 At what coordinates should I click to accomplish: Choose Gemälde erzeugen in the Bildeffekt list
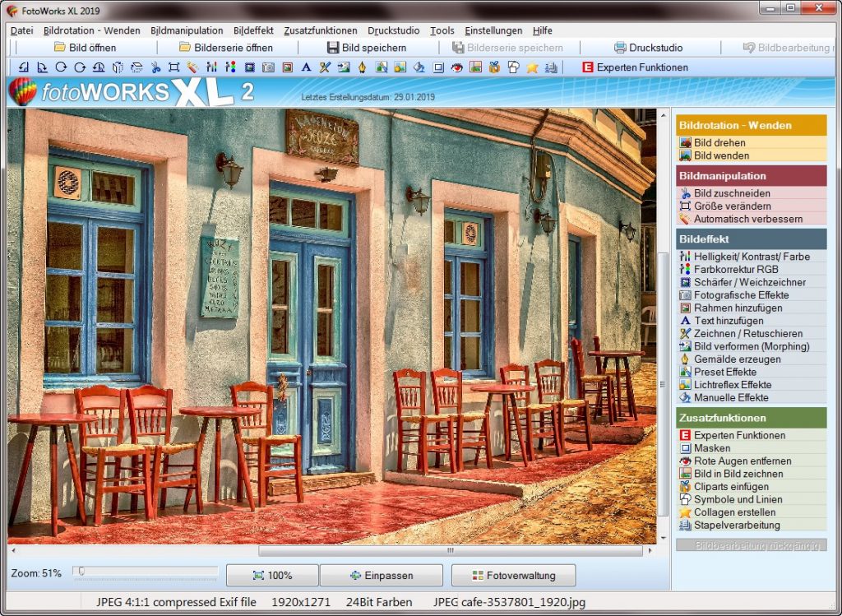tap(737, 359)
